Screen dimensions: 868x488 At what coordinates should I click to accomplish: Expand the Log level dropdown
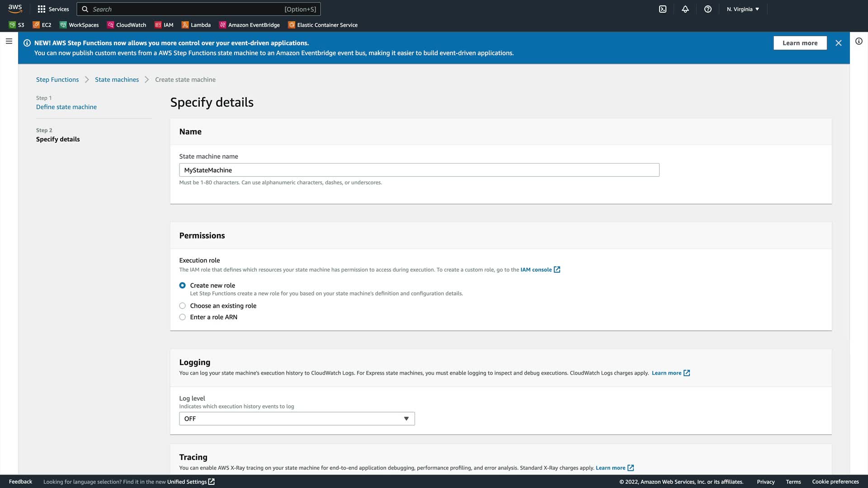297,418
